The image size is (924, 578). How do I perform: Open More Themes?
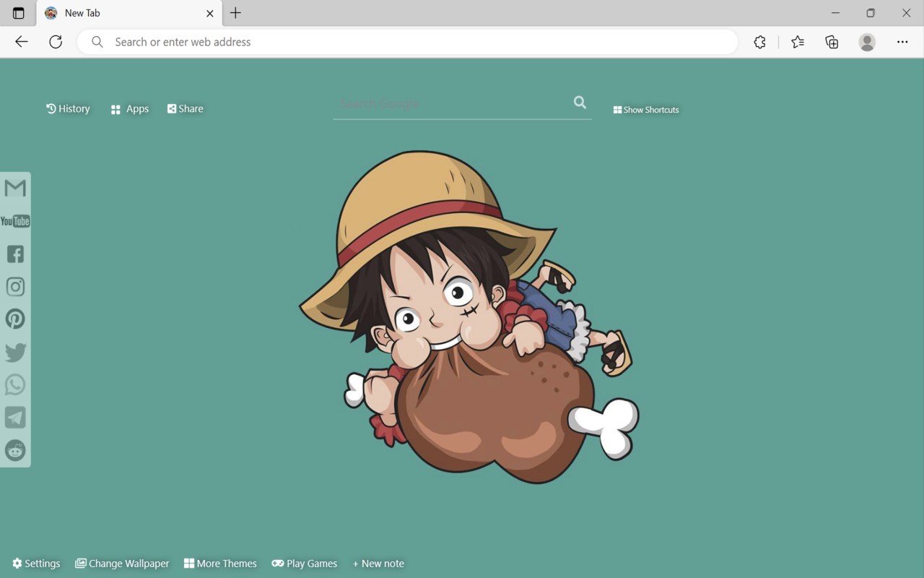[x=220, y=564]
